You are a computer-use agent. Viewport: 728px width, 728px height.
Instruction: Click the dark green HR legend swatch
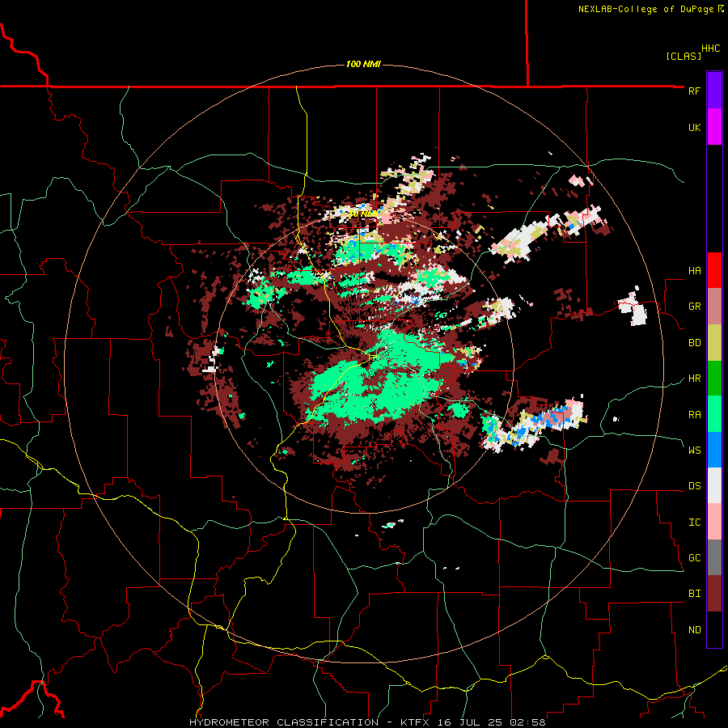(714, 379)
